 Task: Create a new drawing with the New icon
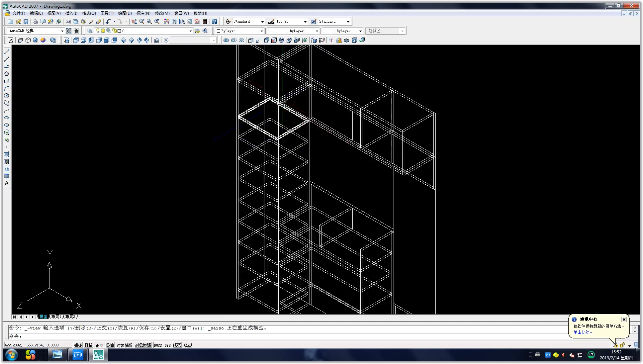coord(11,22)
